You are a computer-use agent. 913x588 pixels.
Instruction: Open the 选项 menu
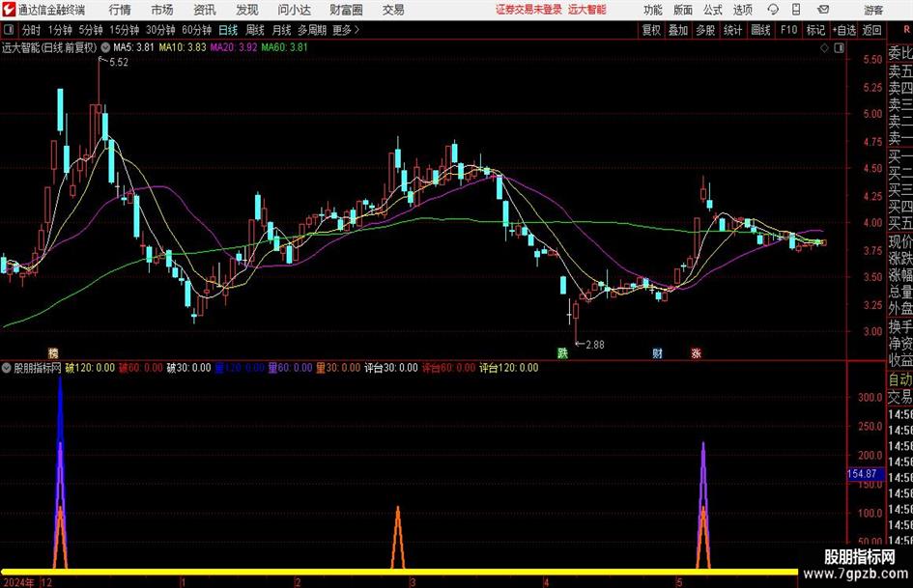coord(742,10)
